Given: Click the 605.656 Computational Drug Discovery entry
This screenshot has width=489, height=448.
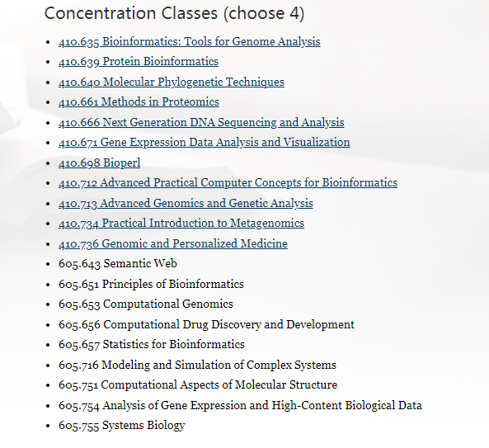Looking at the screenshot, I should click(x=206, y=324).
